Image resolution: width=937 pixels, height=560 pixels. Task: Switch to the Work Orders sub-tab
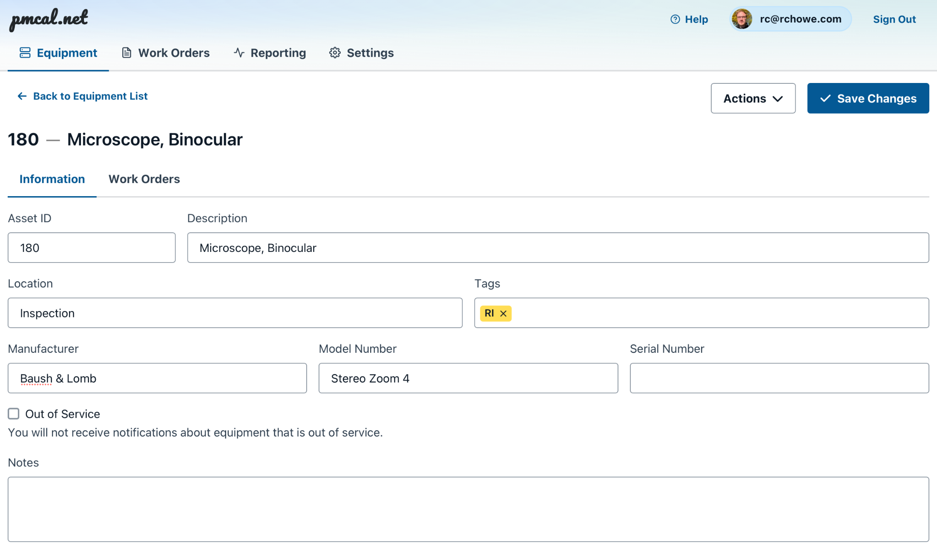tap(144, 179)
